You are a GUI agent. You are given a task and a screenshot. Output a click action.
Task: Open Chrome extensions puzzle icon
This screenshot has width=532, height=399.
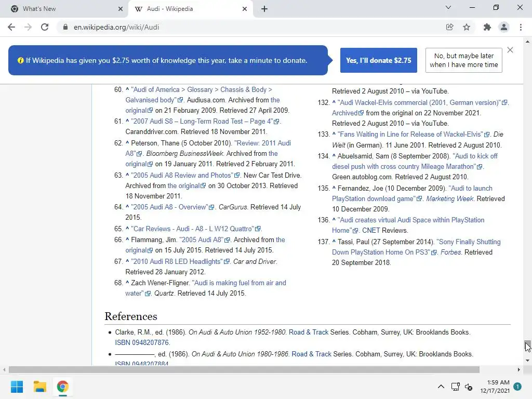point(487,27)
